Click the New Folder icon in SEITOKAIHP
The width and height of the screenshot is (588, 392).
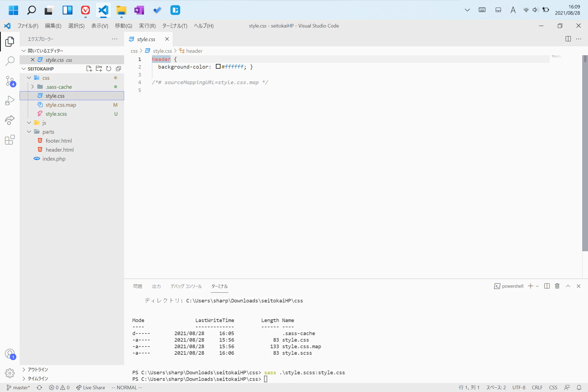(x=99, y=69)
